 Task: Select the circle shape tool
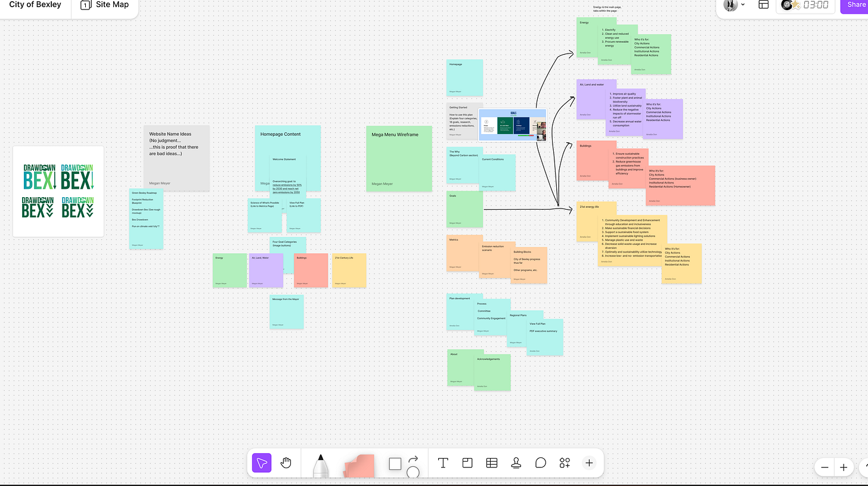413,472
